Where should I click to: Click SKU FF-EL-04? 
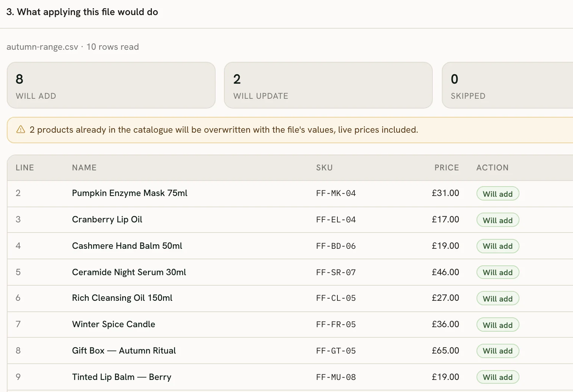pos(336,220)
